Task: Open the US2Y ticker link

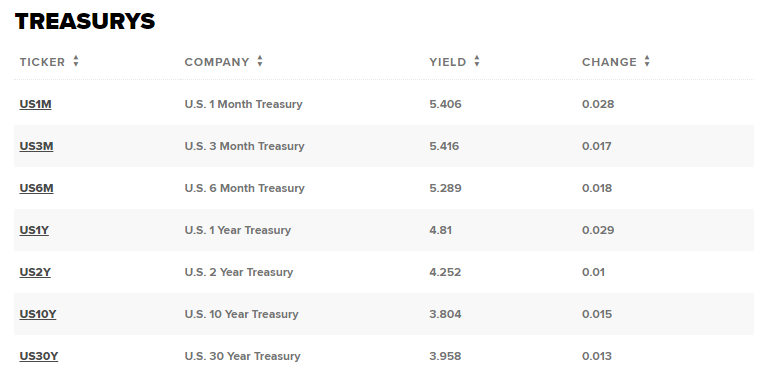Action: click(x=35, y=272)
